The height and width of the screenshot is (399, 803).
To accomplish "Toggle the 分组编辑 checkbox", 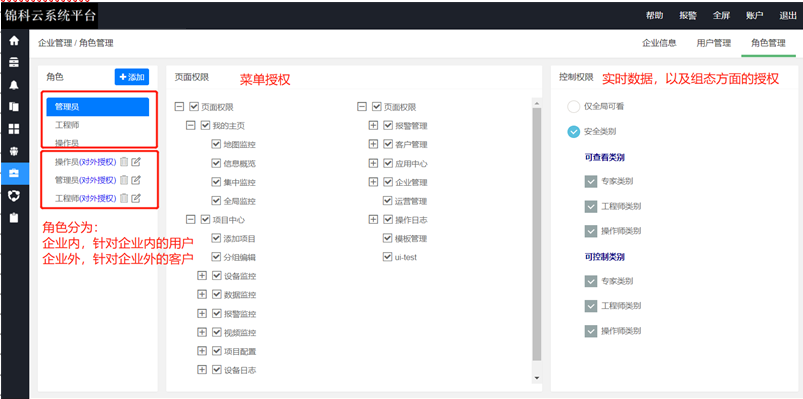I will point(216,257).
